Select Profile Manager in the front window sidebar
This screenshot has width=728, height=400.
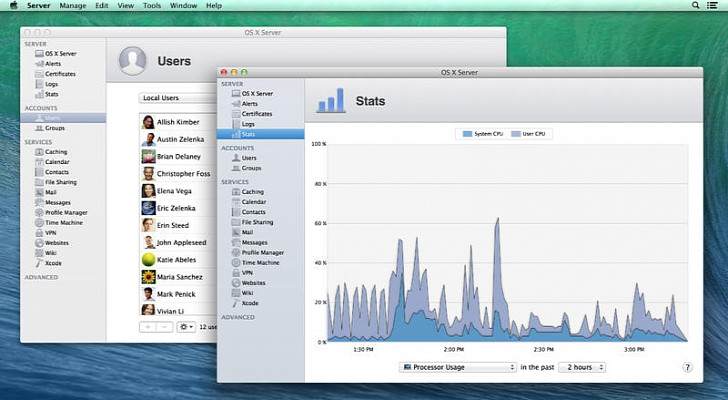pyautogui.click(x=263, y=252)
